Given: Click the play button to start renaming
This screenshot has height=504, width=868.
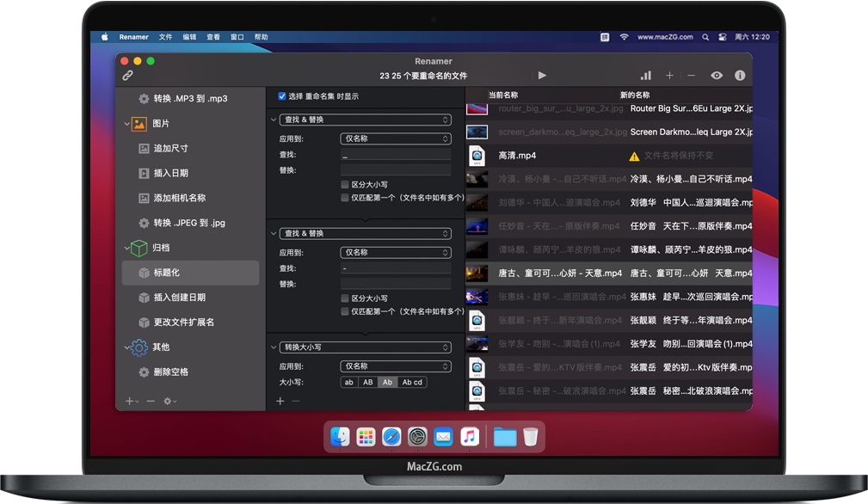Looking at the screenshot, I should click(x=542, y=76).
